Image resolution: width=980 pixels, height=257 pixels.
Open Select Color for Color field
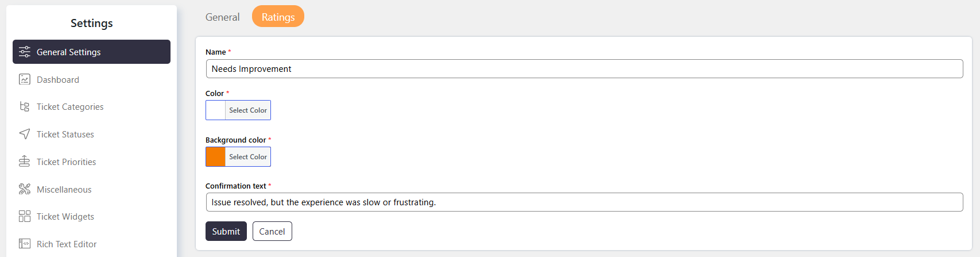(x=248, y=110)
